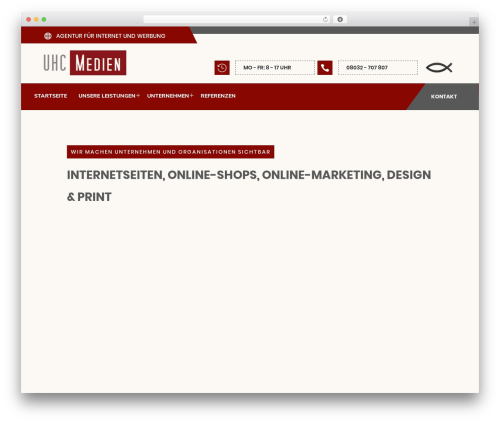Click the 'Internetseiten, Online-Shops' headline

click(249, 186)
